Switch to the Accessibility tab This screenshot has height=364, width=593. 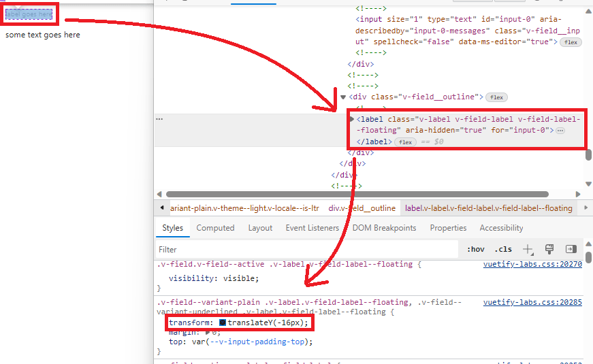point(502,228)
